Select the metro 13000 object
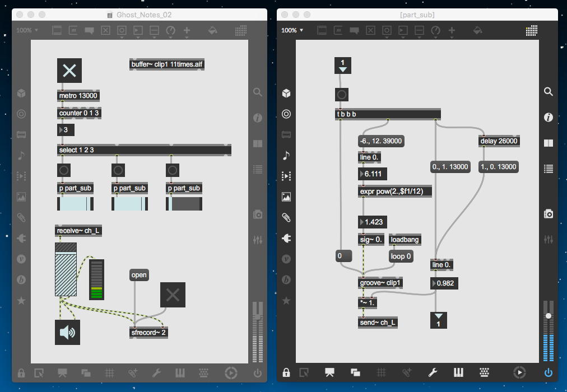Screen dimensions: 567x392 (78, 96)
